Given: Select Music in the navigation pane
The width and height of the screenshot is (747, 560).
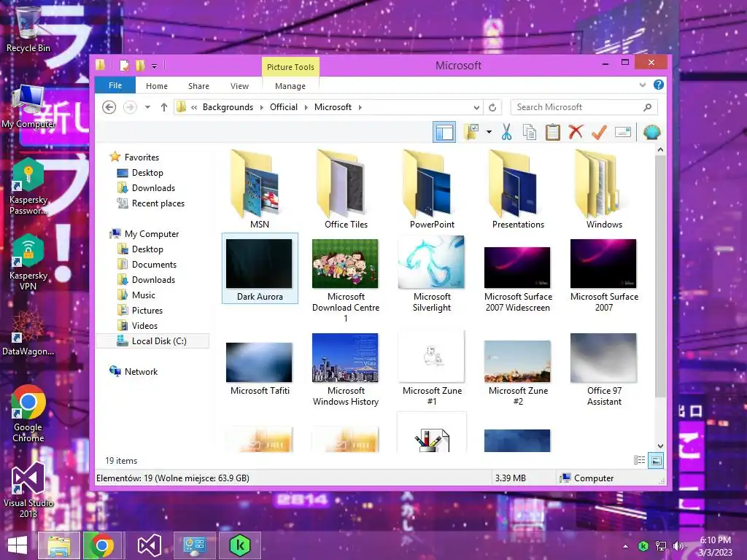Looking at the screenshot, I should pos(144,295).
